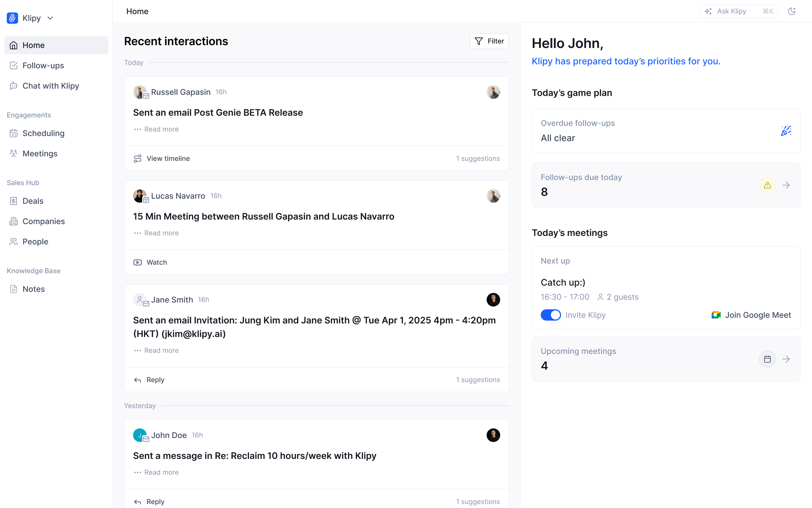
Task: Toggle the Invite Klipy switch
Action: (x=551, y=315)
